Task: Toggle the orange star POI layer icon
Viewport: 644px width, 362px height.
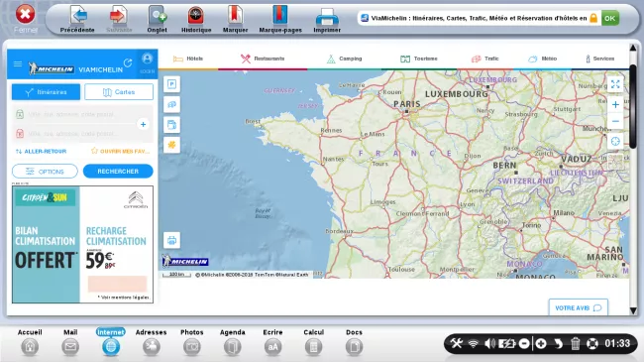Action: 171,145
